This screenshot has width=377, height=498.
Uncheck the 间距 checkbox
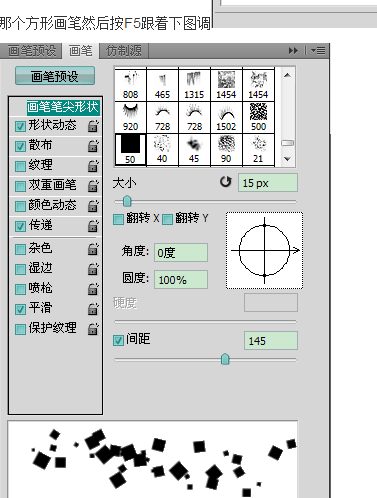point(118,340)
